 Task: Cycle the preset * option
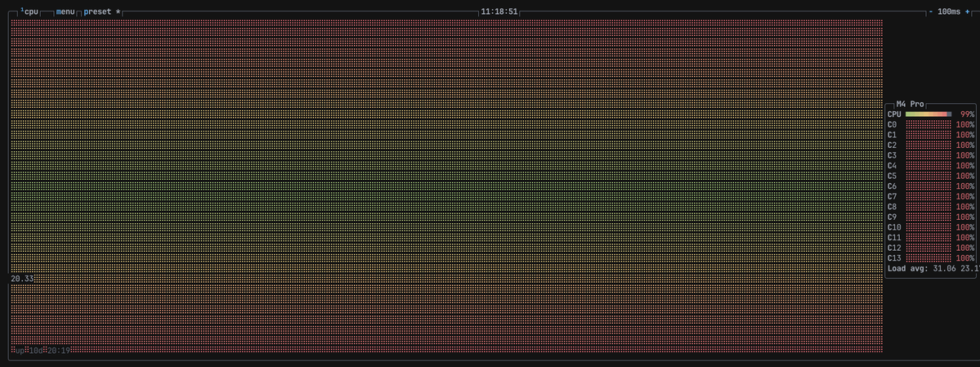tap(102, 12)
